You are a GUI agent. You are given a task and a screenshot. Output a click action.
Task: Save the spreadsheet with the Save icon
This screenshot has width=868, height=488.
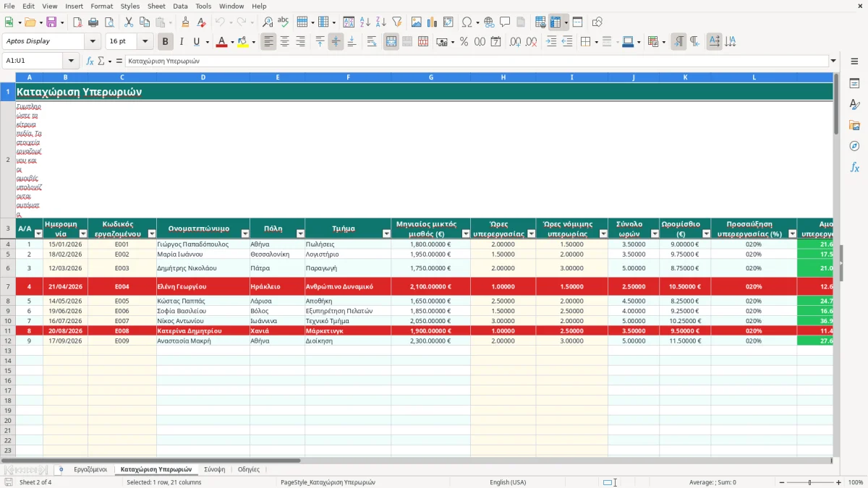pyautogui.click(x=51, y=22)
